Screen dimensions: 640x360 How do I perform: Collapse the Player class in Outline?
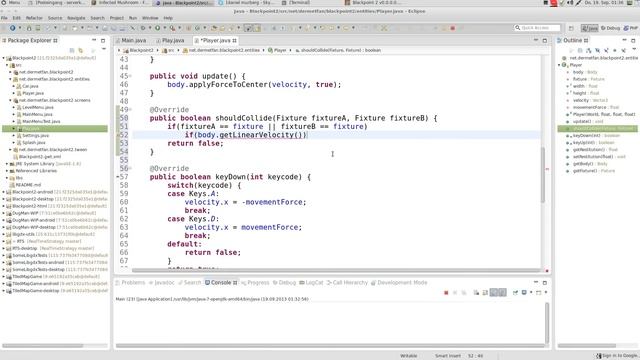point(560,65)
